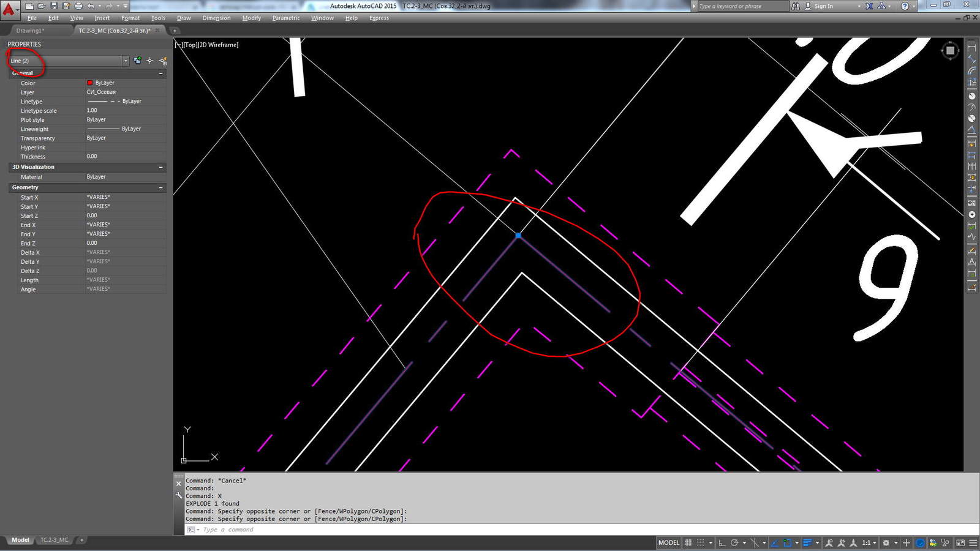This screenshot has height=551, width=980.
Task: Click the Workspace Switching gear icon
Action: point(886,543)
